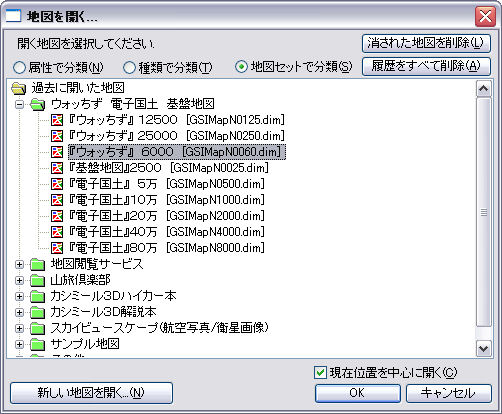Select 種類で分類 radio button
Viewport: 502px width, 414px height.
point(129,68)
